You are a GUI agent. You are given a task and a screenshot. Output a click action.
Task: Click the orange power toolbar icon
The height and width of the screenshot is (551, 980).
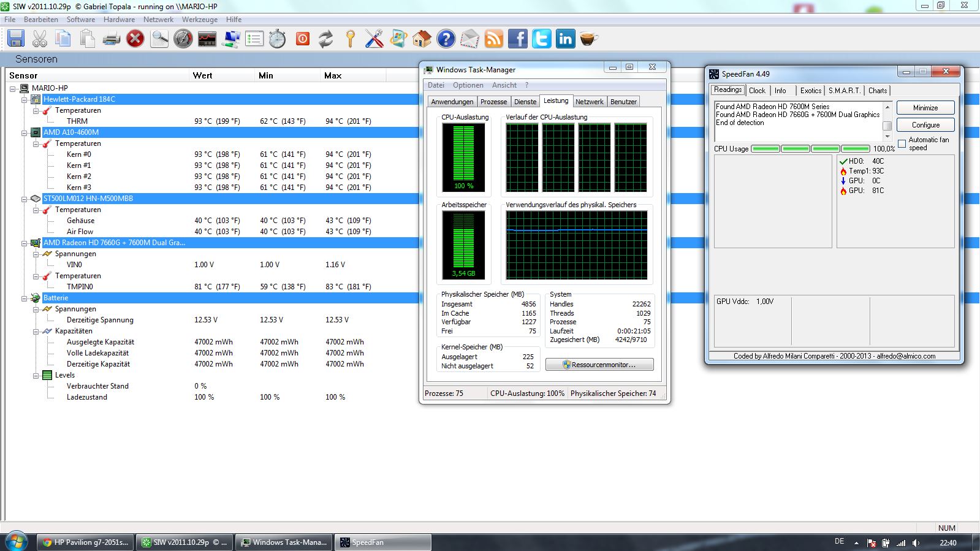[303, 39]
